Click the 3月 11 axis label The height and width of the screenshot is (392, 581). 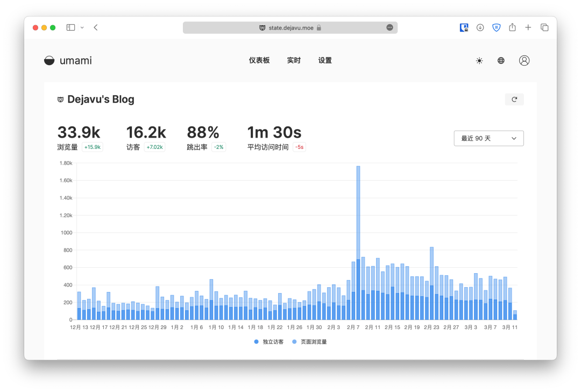[x=510, y=327]
